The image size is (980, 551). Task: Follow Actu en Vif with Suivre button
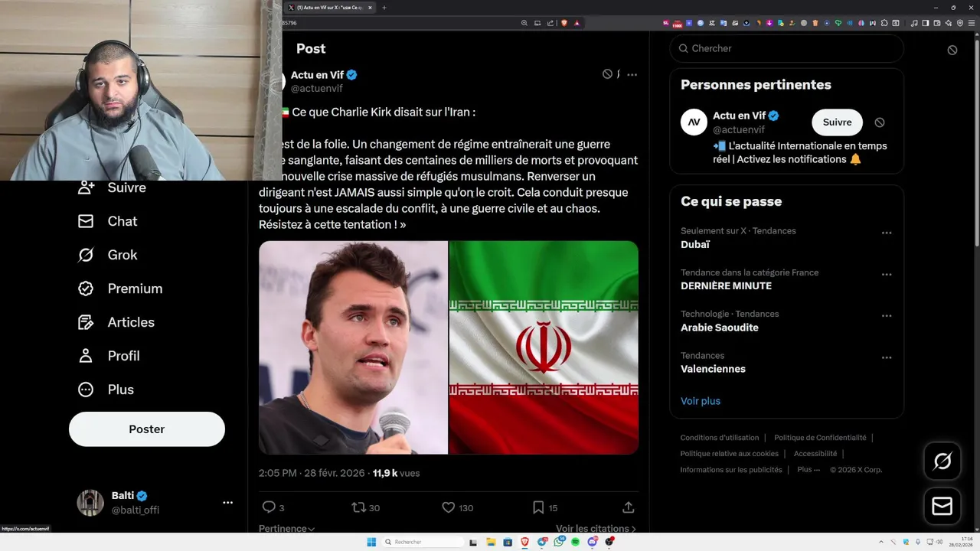837,122
